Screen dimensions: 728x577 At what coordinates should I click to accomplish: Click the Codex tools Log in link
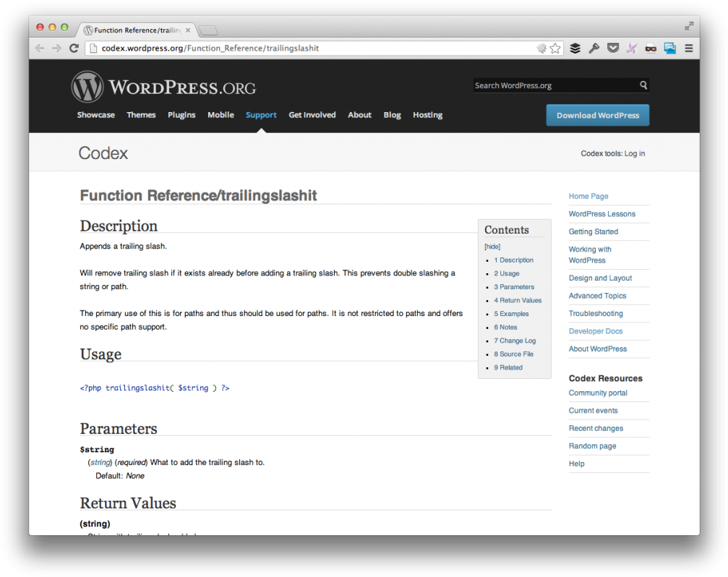point(633,153)
